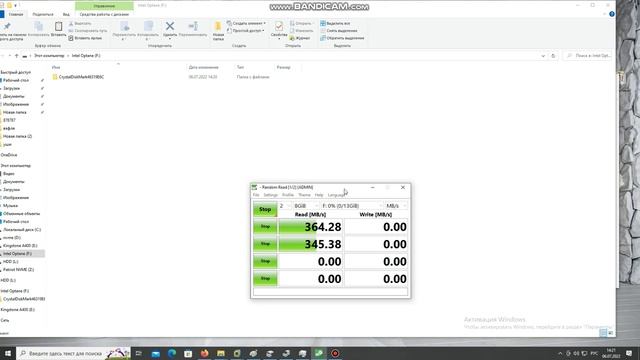Viewport: 640px width, 360px height.
Task: Click the taskbar search box
Action: point(73,353)
